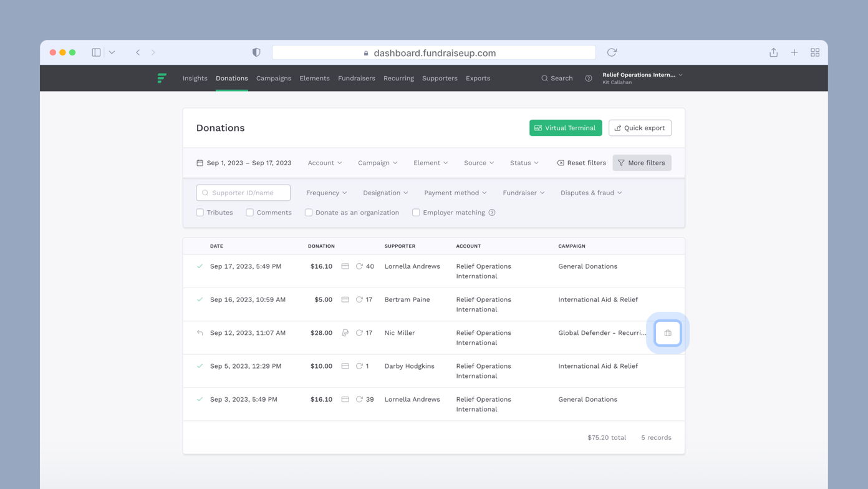The width and height of the screenshot is (868, 489).
Task: Check the Comments filter box
Action: click(x=250, y=213)
